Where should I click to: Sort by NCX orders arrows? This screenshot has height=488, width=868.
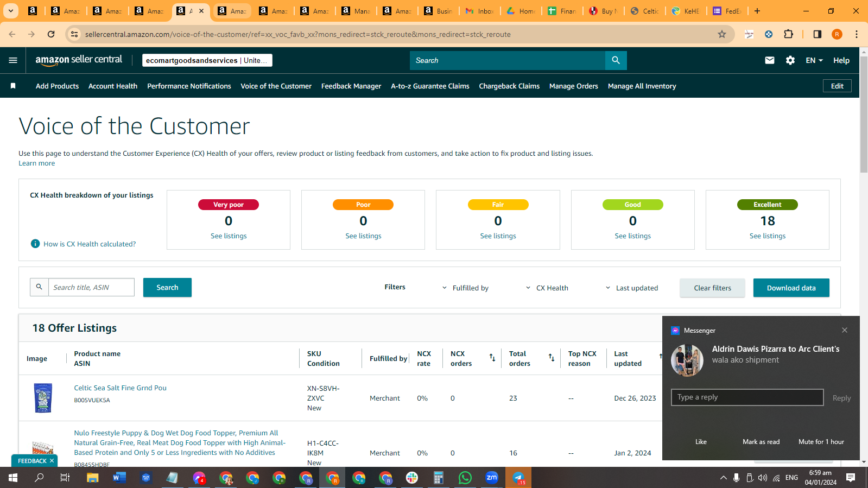click(492, 358)
